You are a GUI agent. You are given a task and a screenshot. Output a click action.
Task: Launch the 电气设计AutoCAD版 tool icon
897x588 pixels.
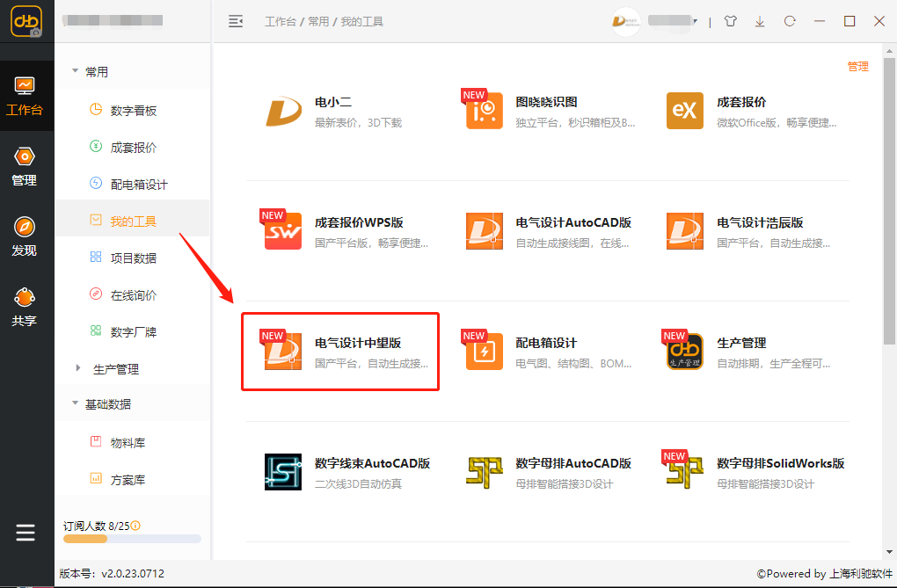pos(484,231)
